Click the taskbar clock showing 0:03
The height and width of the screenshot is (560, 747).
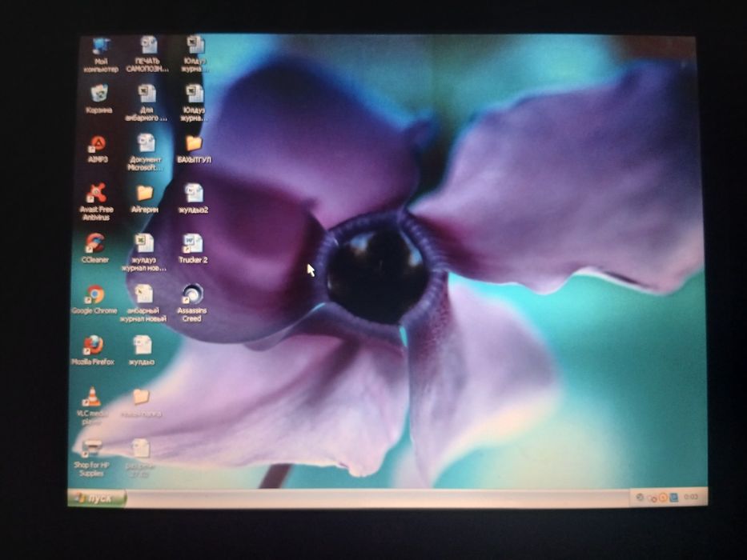(x=690, y=497)
